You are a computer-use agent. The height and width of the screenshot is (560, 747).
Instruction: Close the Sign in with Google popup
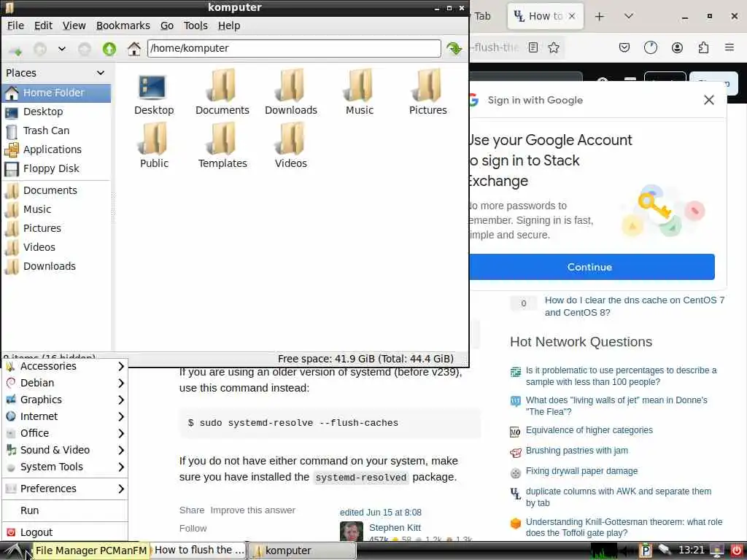point(709,100)
